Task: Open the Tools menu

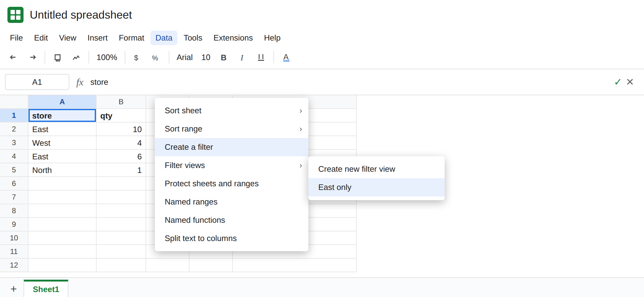Action: [193, 38]
